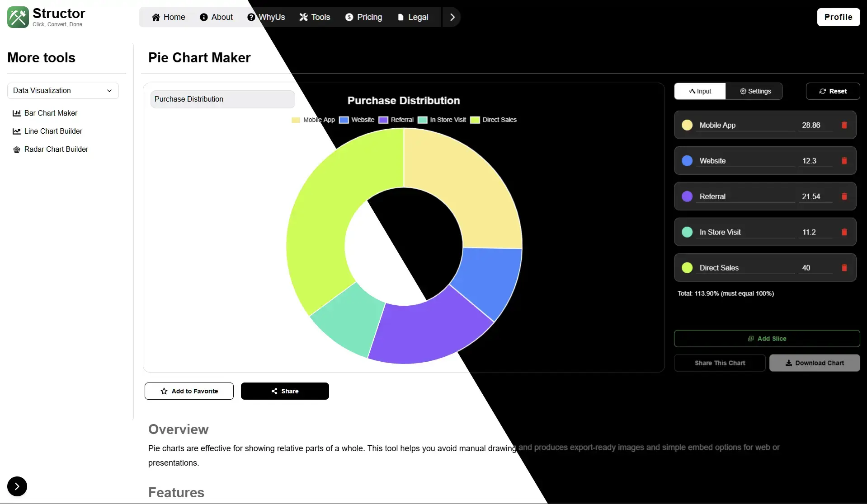Remove the Referral slice using trash icon
The height and width of the screenshot is (504, 867).
[844, 196]
